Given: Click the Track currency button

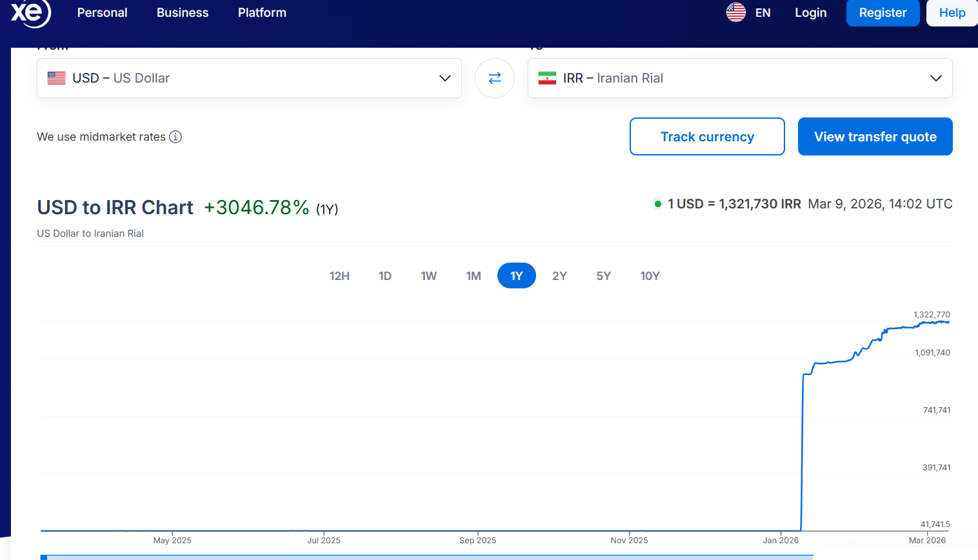Looking at the screenshot, I should pos(707,137).
